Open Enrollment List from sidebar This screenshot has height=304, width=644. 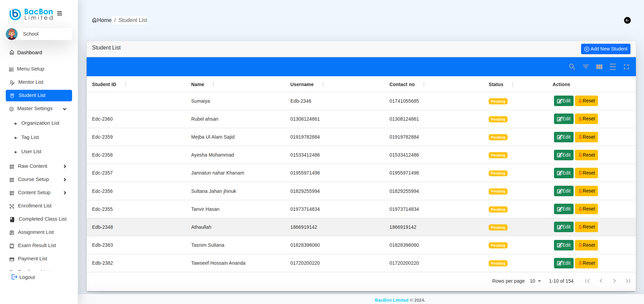(35, 206)
